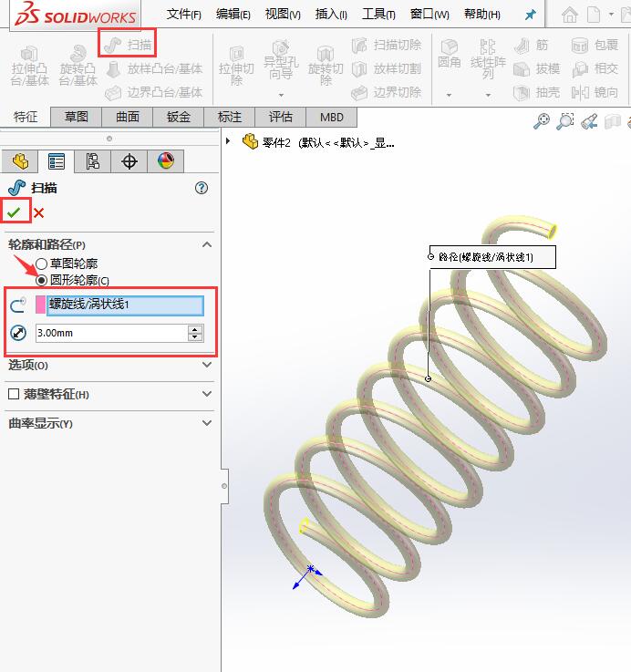Viewport: 631px width, 672px height.
Task: Click Lofted Cut (放样切割)
Action: [x=386, y=68]
